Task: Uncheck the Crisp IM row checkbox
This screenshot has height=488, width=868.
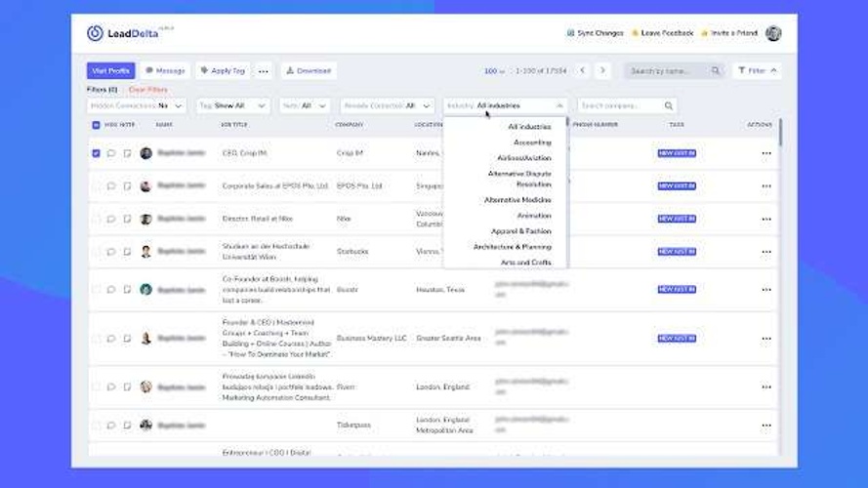Action: [x=97, y=153]
